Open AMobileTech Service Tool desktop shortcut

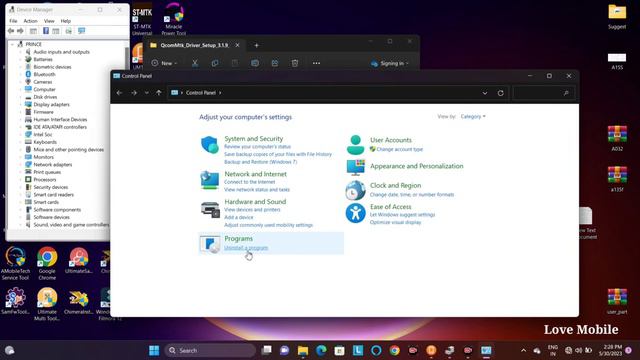16,263
